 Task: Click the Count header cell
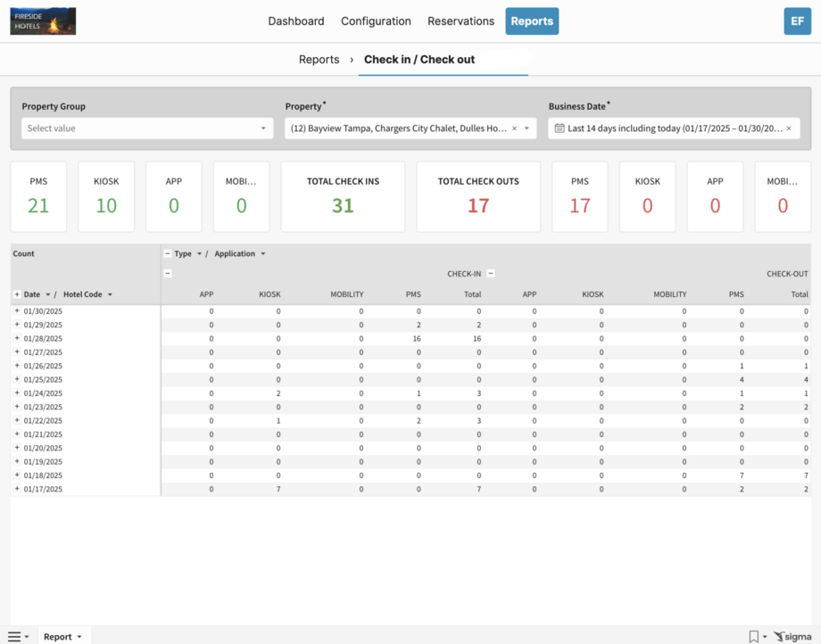(x=23, y=253)
